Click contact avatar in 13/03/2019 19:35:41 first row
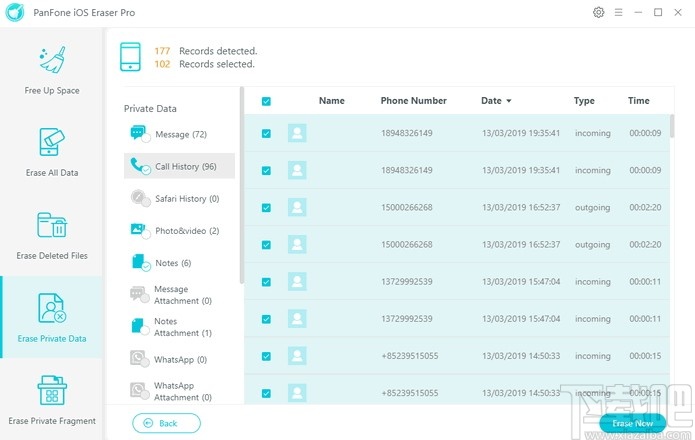Viewport: 695px width, 440px height. 297,133
